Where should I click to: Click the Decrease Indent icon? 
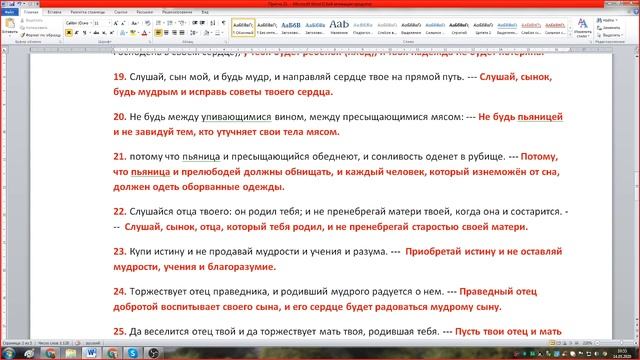click(195, 23)
